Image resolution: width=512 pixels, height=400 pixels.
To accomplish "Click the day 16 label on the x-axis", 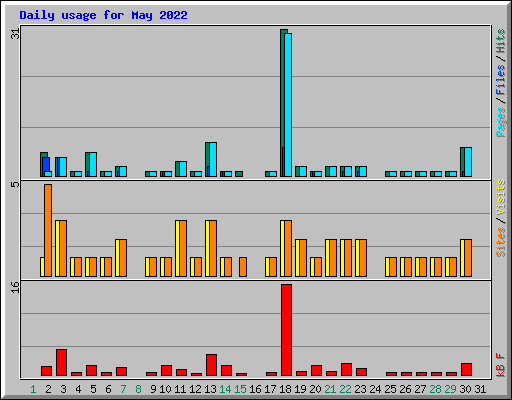I will (x=255, y=389).
